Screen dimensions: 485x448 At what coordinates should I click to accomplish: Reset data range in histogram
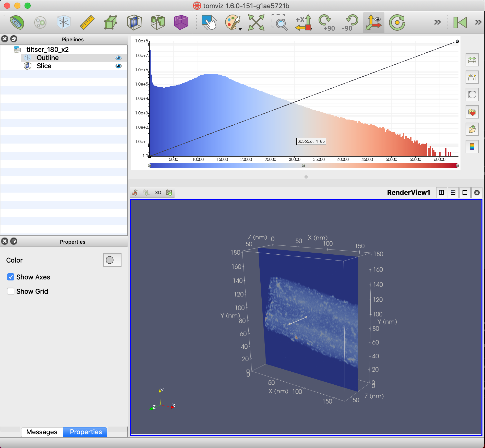click(472, 60)
